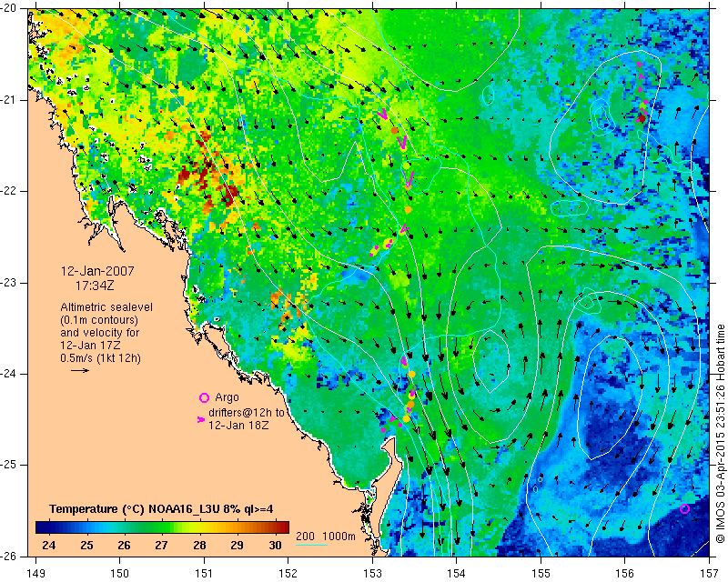Image resolution: width=728 pixels, height=582 pixels.
Task: Click the 0.5m/s velocity scale arrow
Action: coord(80,370)
